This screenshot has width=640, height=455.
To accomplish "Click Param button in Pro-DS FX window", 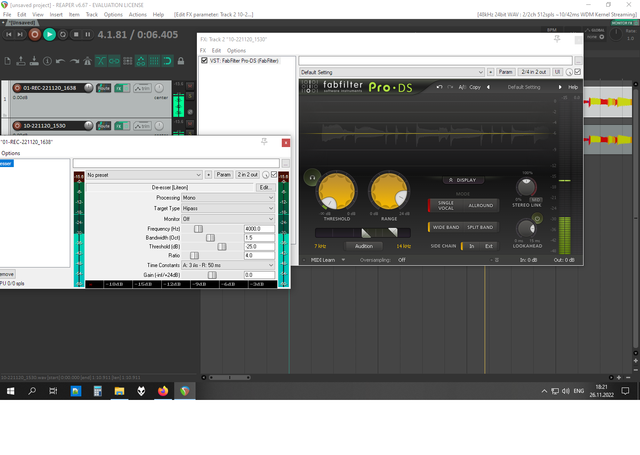I will point(505,72).
